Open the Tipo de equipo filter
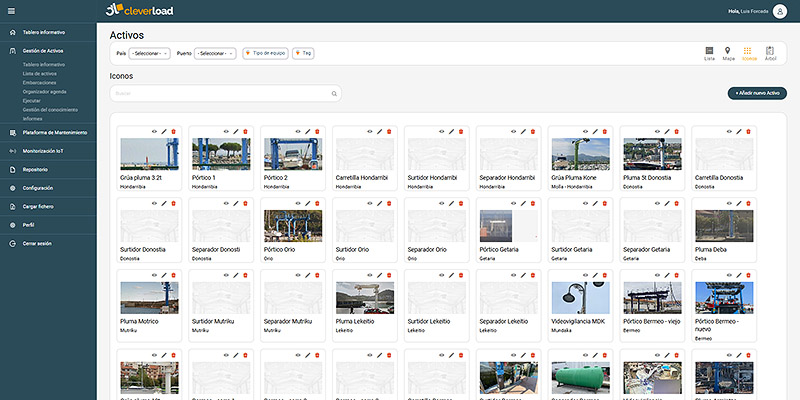This screenshot has height=400, width=800. click(x=265, y=53)
